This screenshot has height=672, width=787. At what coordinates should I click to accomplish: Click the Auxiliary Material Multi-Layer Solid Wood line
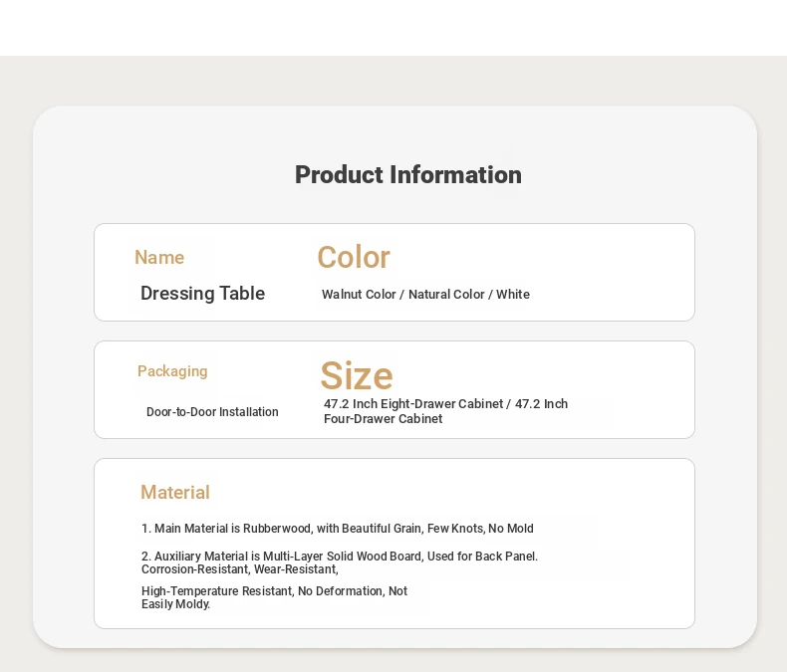[x=340, y=557]
